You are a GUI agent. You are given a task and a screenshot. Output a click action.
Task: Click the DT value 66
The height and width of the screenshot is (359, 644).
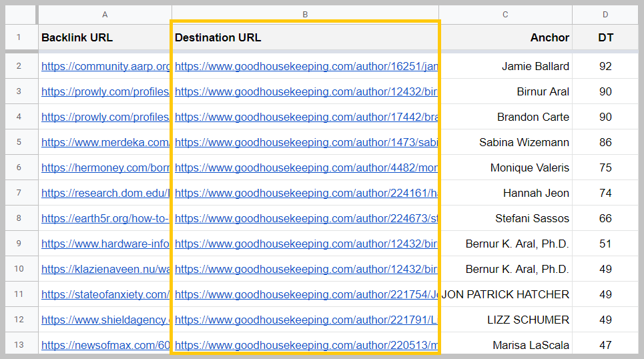[605, 218]
